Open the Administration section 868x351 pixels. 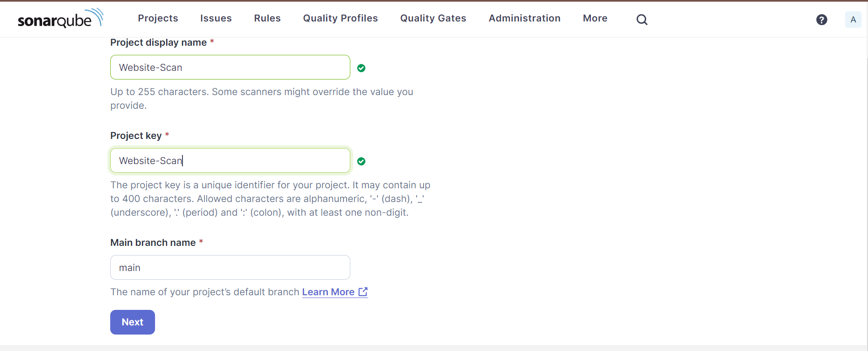pyautogui.click(x=525, y=18)
